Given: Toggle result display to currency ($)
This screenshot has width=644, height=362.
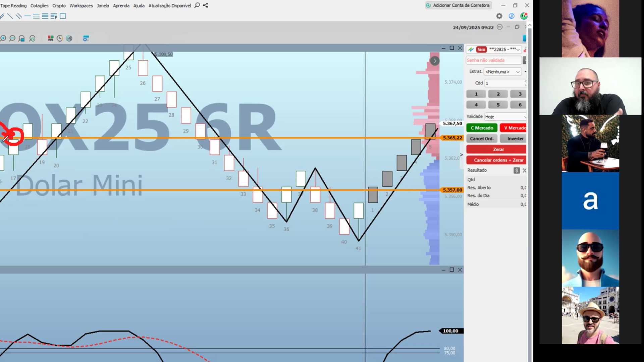Looking at the screenshot, I should tap(517, 171).
